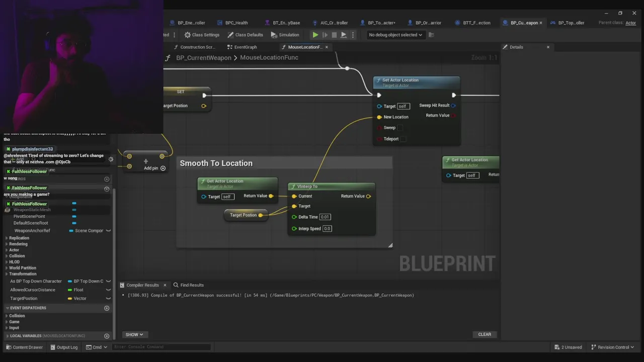
Task: Open the AIC_Cr...troller asset tab
Action: [334, 23]
